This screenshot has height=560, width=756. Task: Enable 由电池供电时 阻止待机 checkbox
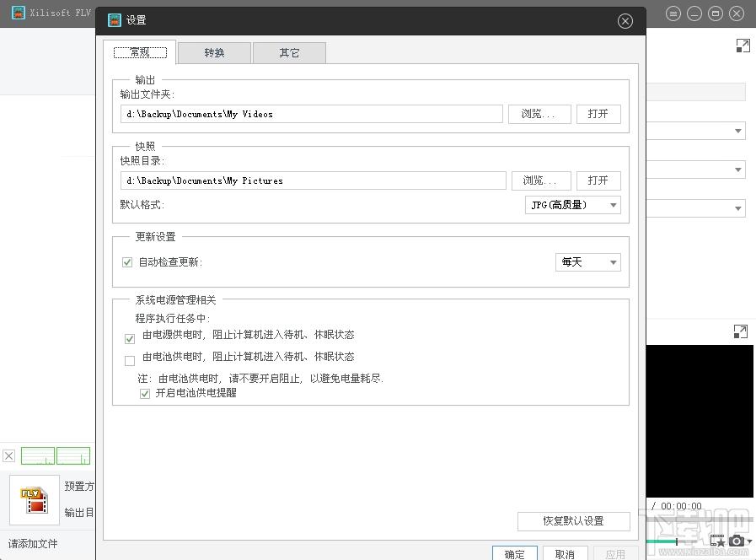point(130,361)
